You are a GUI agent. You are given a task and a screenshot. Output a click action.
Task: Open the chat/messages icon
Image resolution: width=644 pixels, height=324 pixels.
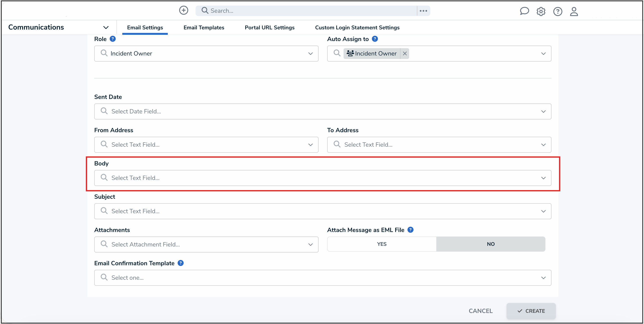(524, 11)
